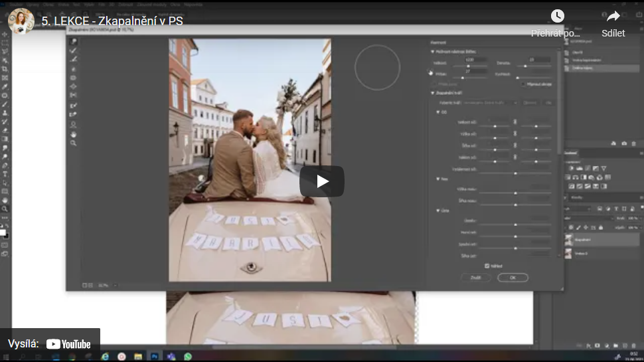644x362 pixels.
Task: Select the Face tool in Liquify
Action: (x=73, y=124)
